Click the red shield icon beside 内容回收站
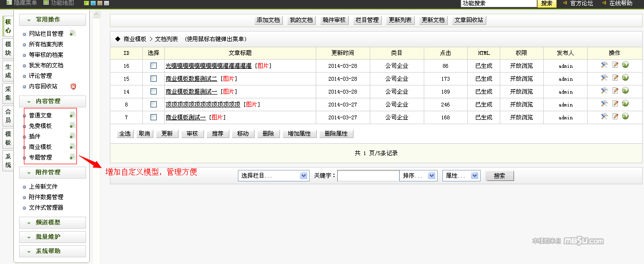This screenshot has height=264, width=644. (73, 86)
